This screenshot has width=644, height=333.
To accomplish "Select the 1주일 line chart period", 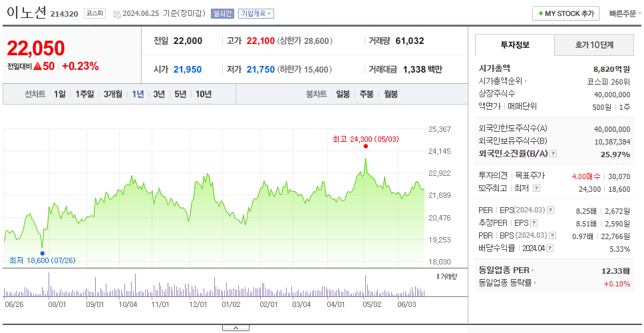I will [84, 94].
